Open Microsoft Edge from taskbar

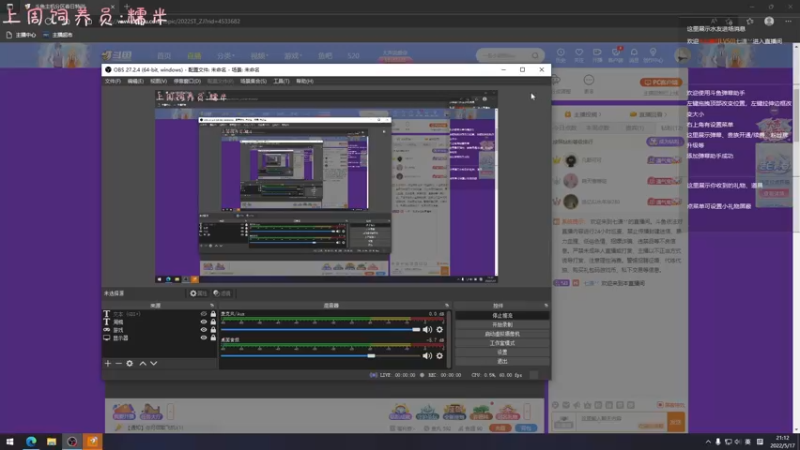coord(31,442)
